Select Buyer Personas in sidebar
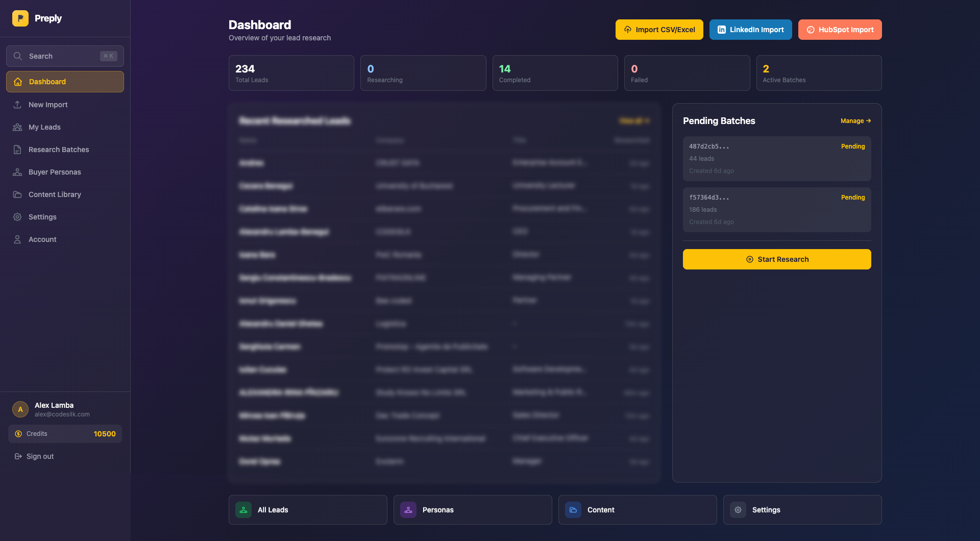 tap(55, 172)
